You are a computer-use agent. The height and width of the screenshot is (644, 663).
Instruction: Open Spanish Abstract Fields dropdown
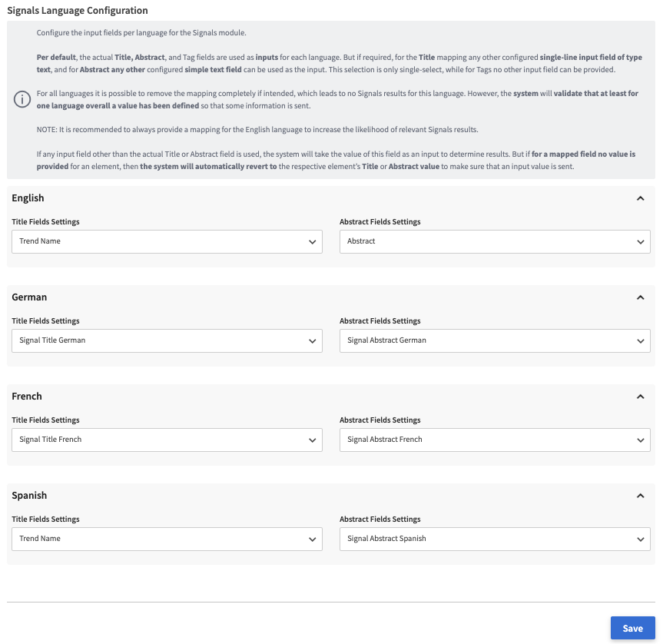[x=495, y=539]
